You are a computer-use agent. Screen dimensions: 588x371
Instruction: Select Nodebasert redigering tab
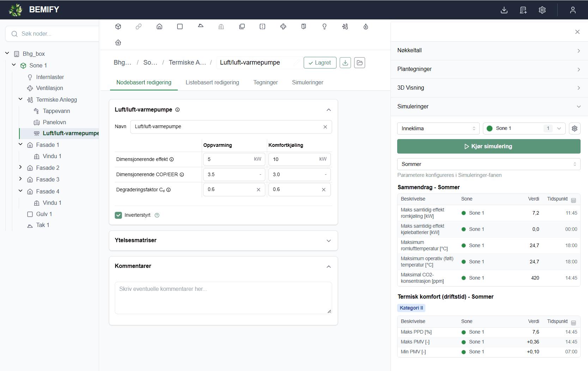pyautogui.click(x=144, y=82)
